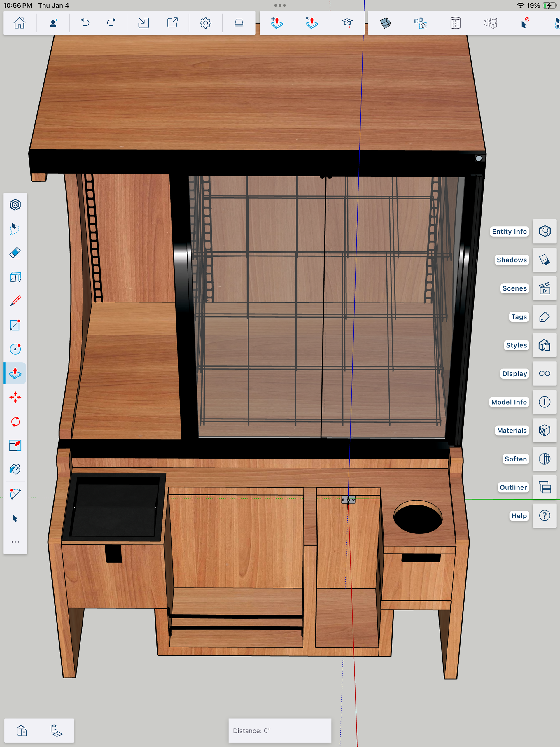Activate the Move tool
Screen dimensions: 560x747
[x=15, y=397]
